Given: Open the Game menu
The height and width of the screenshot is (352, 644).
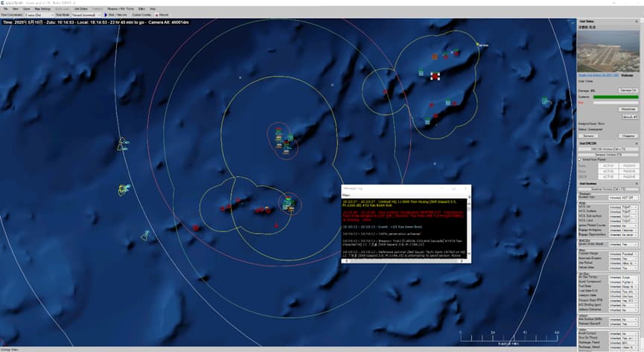Looking at the screenshot, I should [26, 9].
